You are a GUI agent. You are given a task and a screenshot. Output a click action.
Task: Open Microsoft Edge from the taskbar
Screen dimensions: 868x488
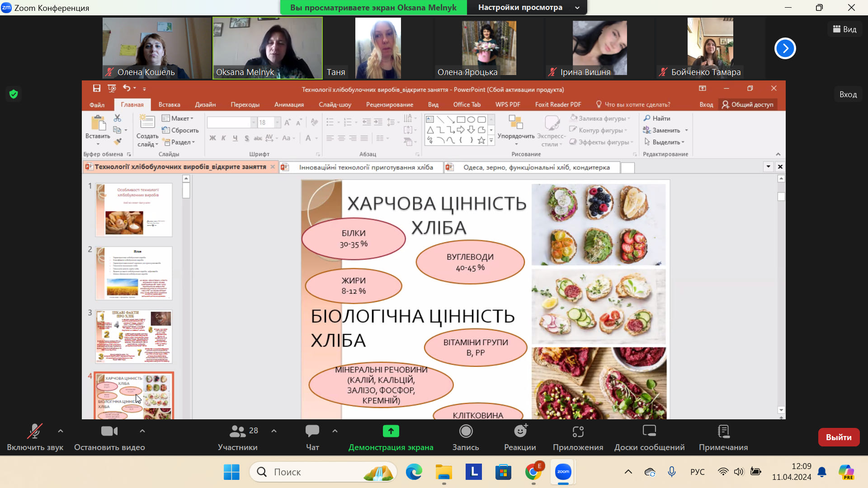click(x=414, y=472)
